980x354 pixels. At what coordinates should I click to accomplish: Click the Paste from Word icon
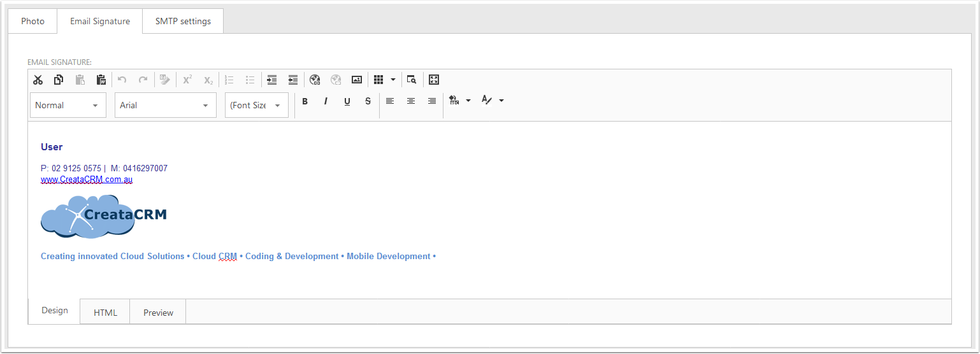tap(101, 80)
